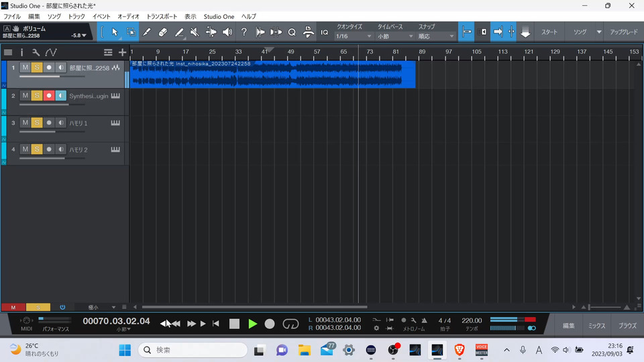Viewport: 644px width, 362px height.
Task: Select the Eraser tool
Action: pos(162,32)
